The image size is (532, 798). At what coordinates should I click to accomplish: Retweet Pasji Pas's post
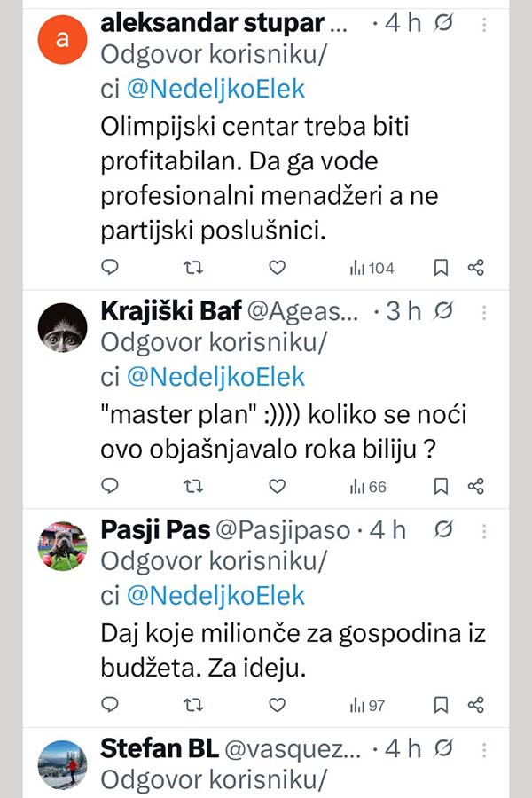[192, 705]
